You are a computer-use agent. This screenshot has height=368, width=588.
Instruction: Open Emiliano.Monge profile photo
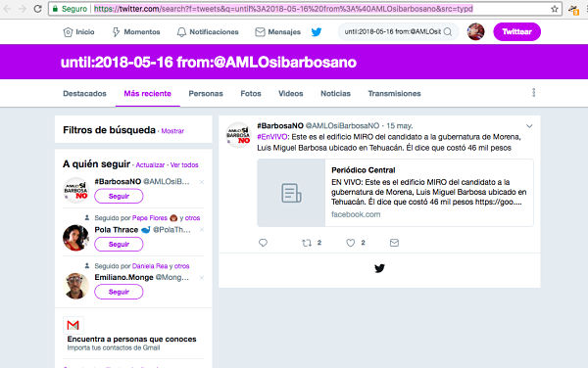(75, 286)
